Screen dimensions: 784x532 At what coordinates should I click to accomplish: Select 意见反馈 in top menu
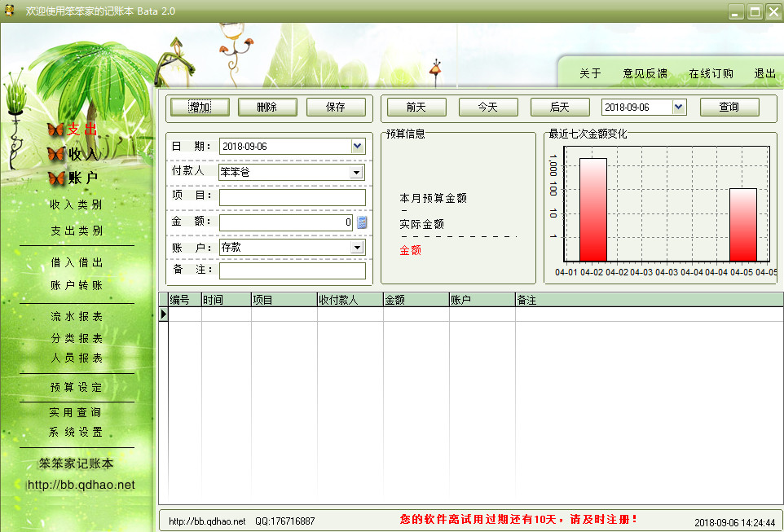point(645,73)
